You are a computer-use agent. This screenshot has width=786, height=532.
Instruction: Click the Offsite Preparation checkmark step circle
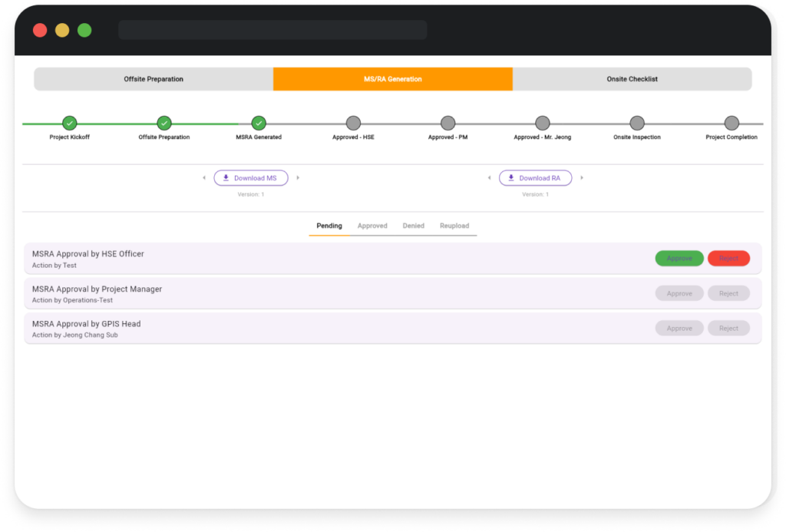(164, 123)
